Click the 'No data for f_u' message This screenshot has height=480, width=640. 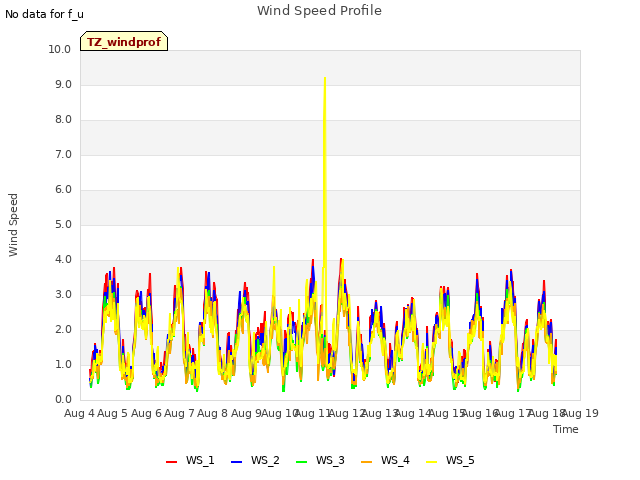[x=44, y=14]
